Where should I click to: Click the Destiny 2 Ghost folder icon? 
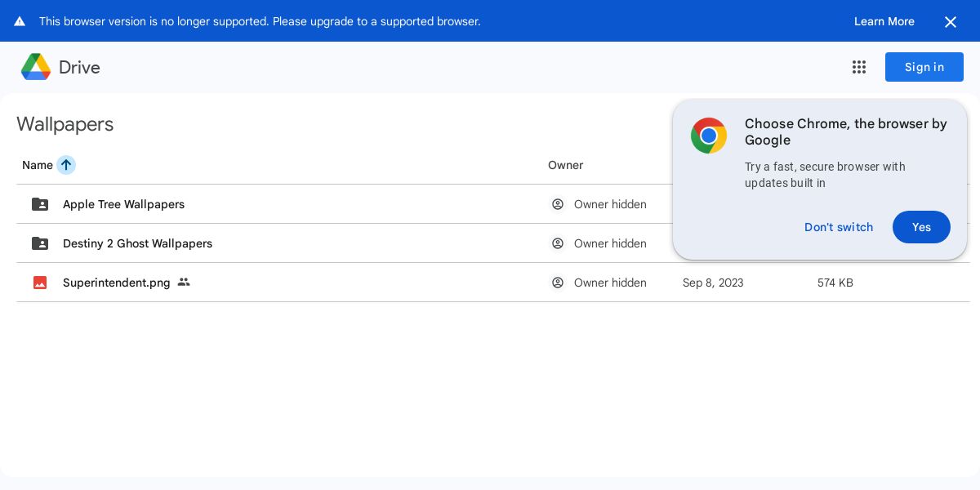40,243
